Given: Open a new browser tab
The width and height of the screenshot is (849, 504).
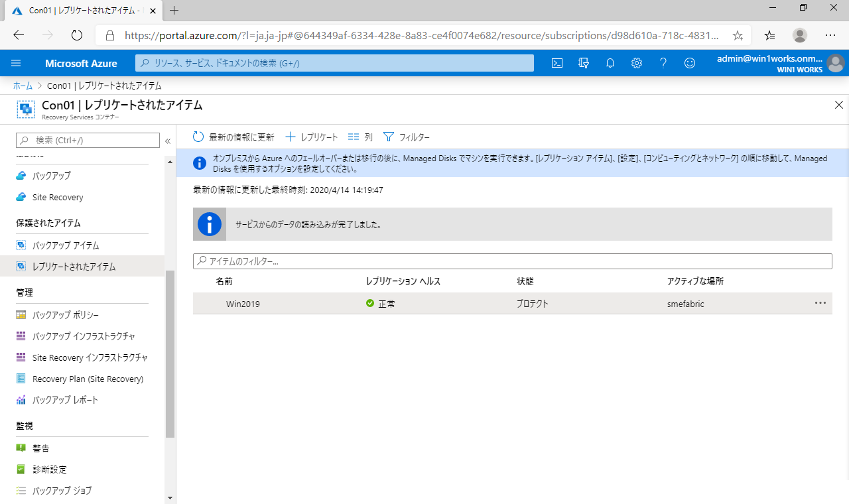Looking at the screenshot, I should tap(174, 11).
